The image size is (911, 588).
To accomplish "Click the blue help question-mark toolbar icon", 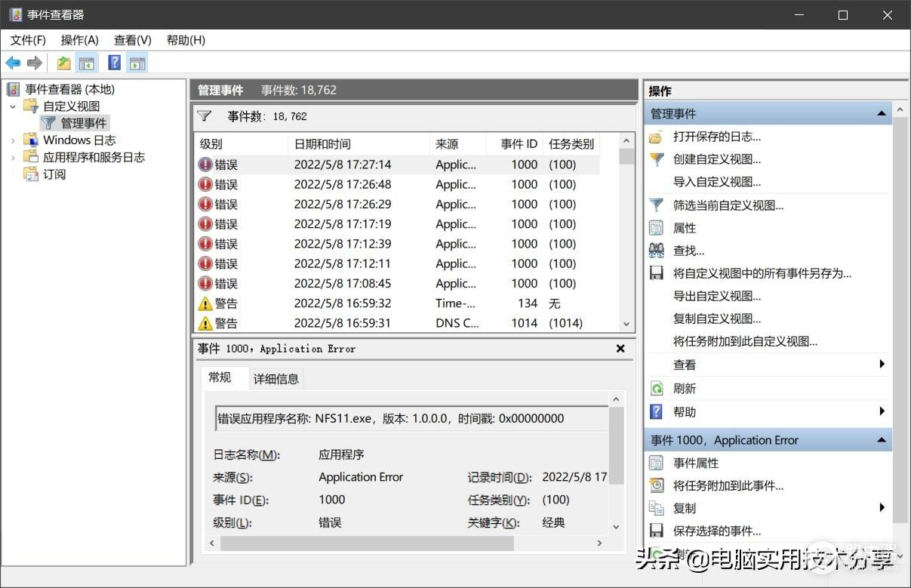I will pyautogui.click(x=114, y=63).
